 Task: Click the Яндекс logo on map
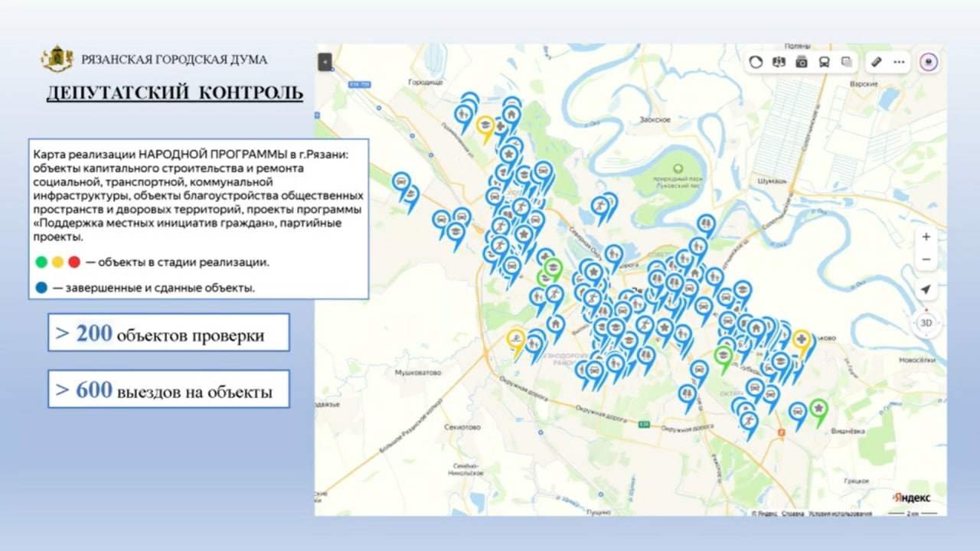[912, 497]
